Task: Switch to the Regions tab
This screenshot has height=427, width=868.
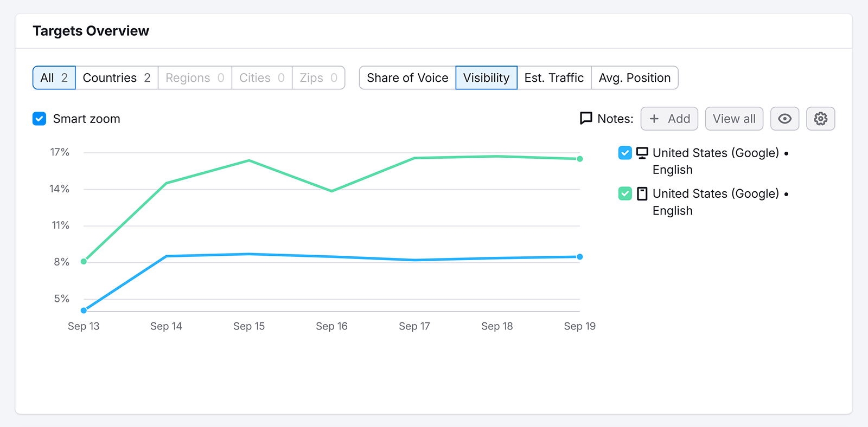Action: [195, 77]
